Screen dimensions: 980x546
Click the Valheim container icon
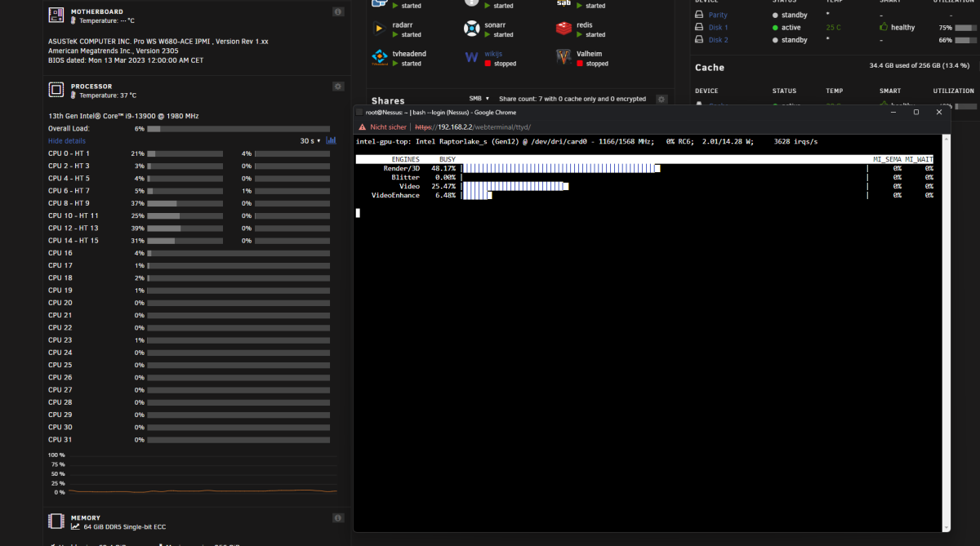(563, 56)
